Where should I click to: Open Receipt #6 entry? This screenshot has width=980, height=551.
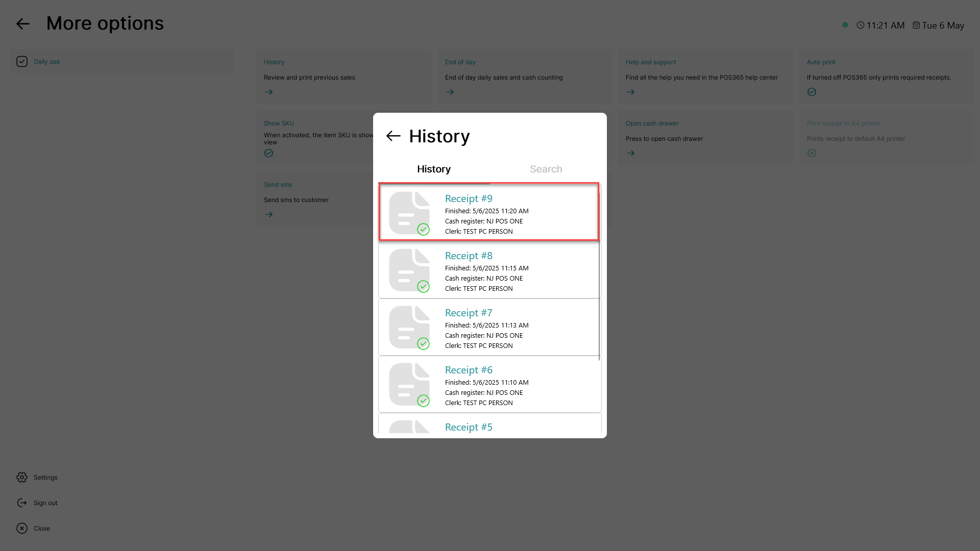pos(490,384)
